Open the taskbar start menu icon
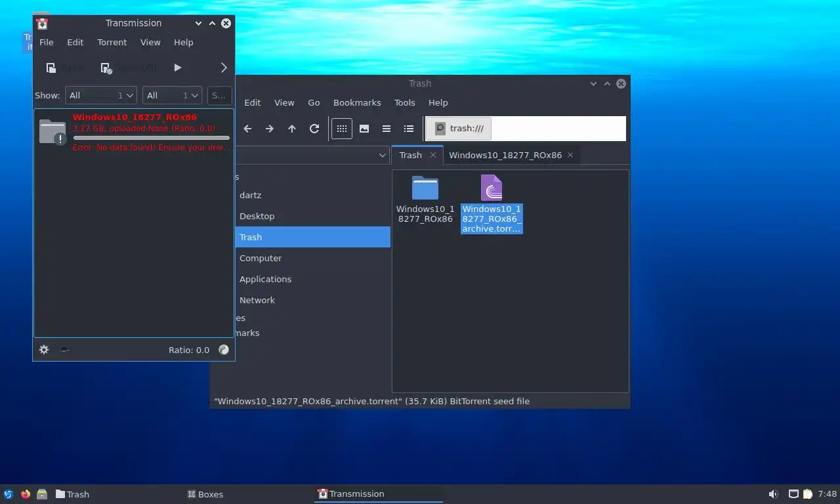Image resolution: width=840 pixels, height=504 pixels. pos(9,494)
